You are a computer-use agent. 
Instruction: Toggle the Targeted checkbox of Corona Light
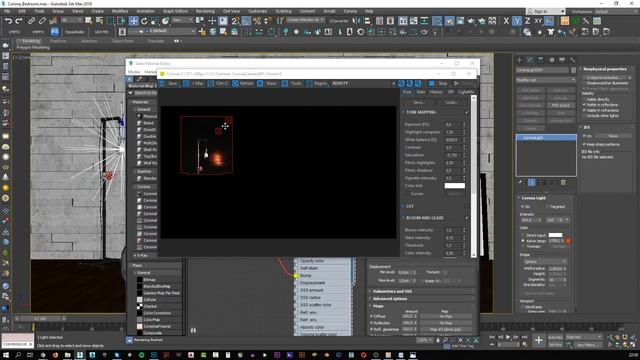click(x=548, y=207)
